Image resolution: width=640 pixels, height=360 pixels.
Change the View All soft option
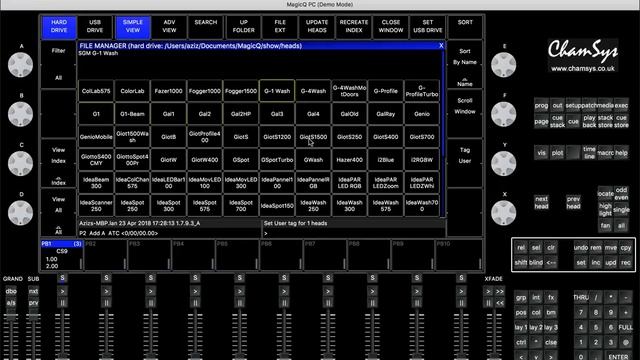pyautogui.click(x=58, y=213)
